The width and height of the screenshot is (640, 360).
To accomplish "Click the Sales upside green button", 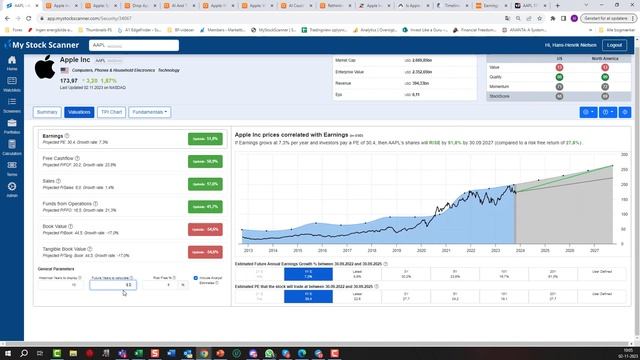I will 205,184.
